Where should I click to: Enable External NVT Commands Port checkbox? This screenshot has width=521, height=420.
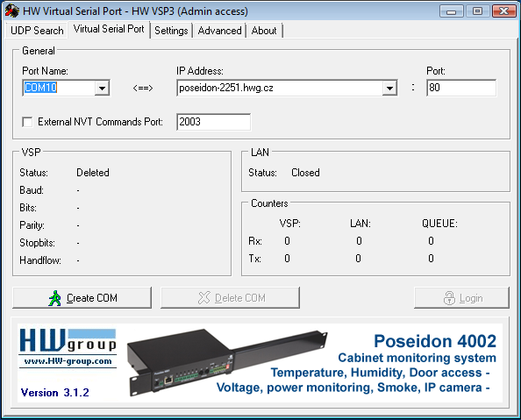[x=27, y=122]
